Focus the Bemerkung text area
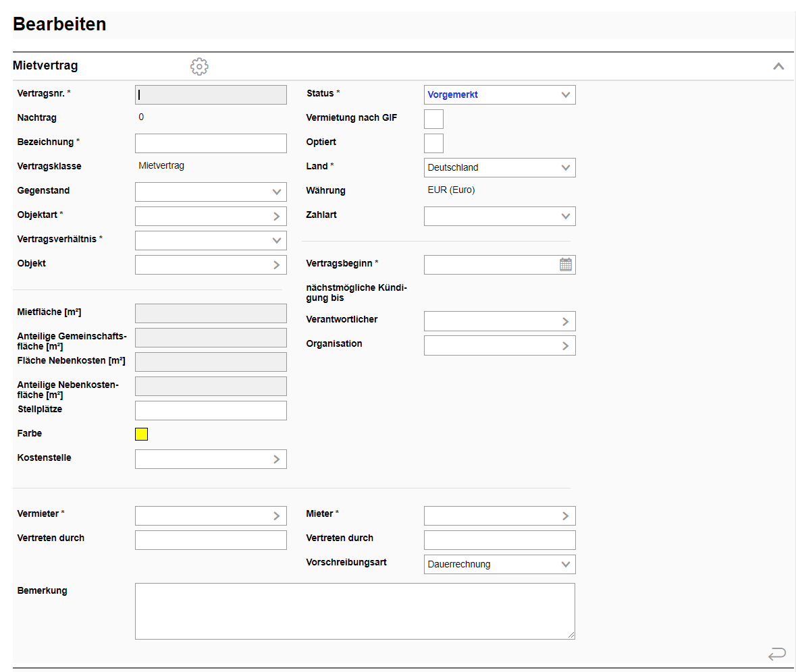Image resolution: width=796 pixels, height=672 pixels. [x=354, y=611]
